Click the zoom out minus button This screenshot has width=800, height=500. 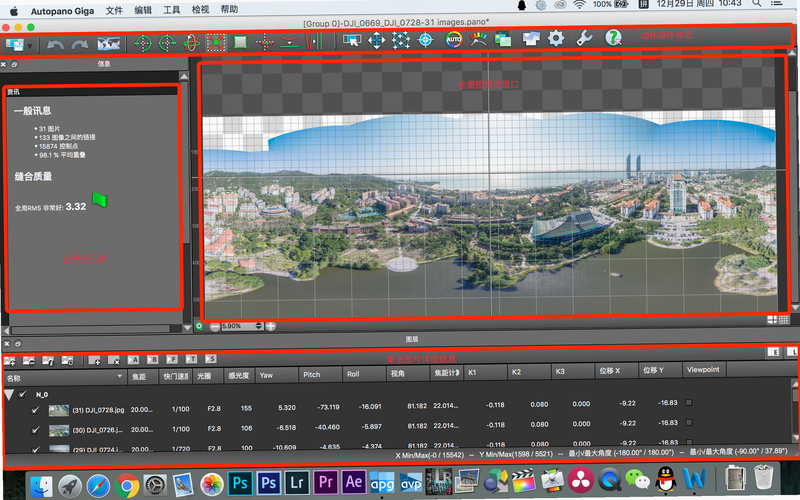click(215, 327)
